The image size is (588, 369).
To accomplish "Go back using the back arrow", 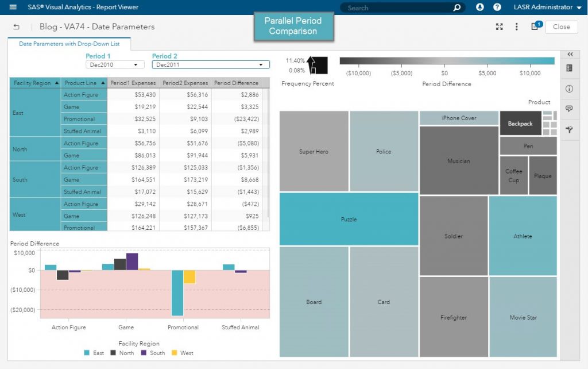I will (x=17, y=26).
